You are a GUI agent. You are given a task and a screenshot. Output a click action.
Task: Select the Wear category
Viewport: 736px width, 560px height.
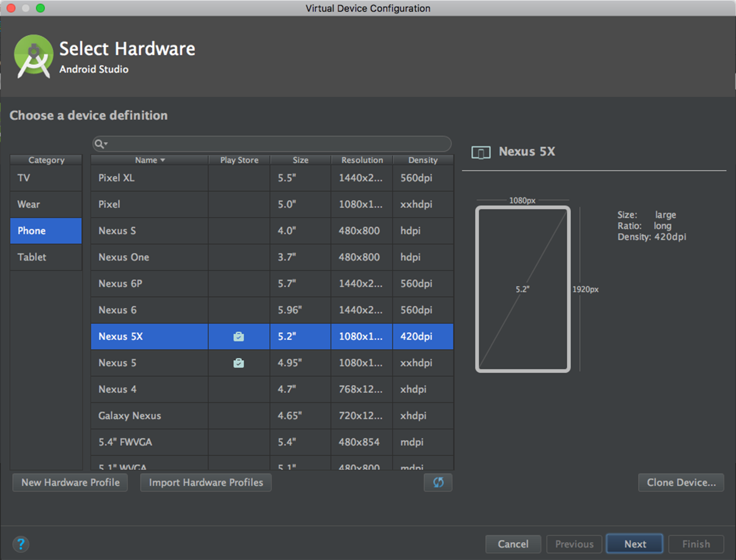click(x=46, y=204)
